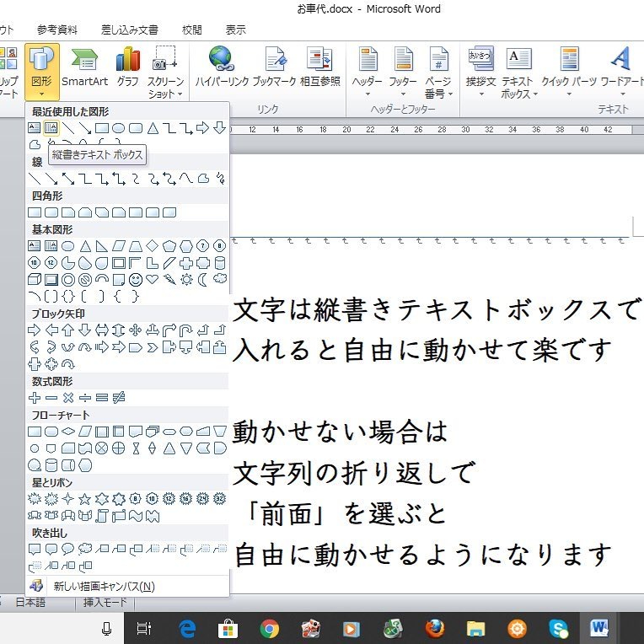This screenshot has width=644, height=644.
Task: Open the 挨拶文 greeting dropdown
Action: point(481,72)
